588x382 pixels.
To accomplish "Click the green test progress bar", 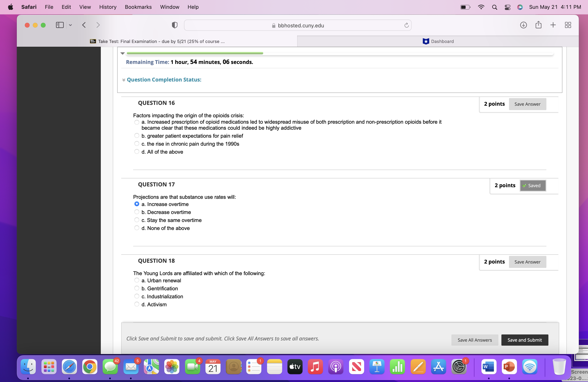I will point(194,53).
